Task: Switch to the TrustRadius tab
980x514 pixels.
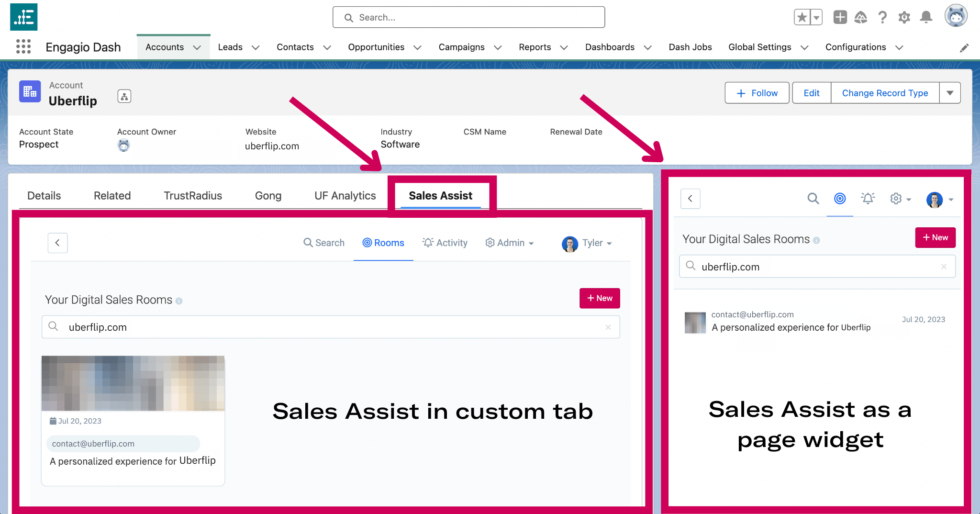Action: tap(193, 196)
